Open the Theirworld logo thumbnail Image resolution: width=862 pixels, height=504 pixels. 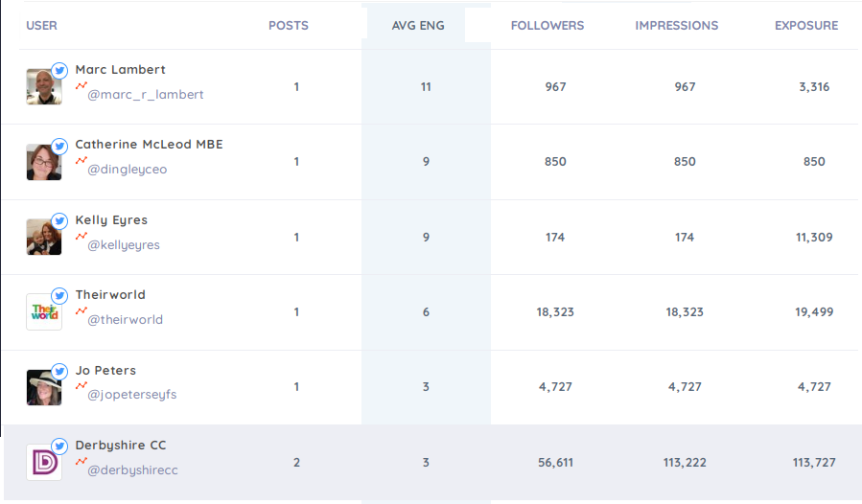[44, 311]
